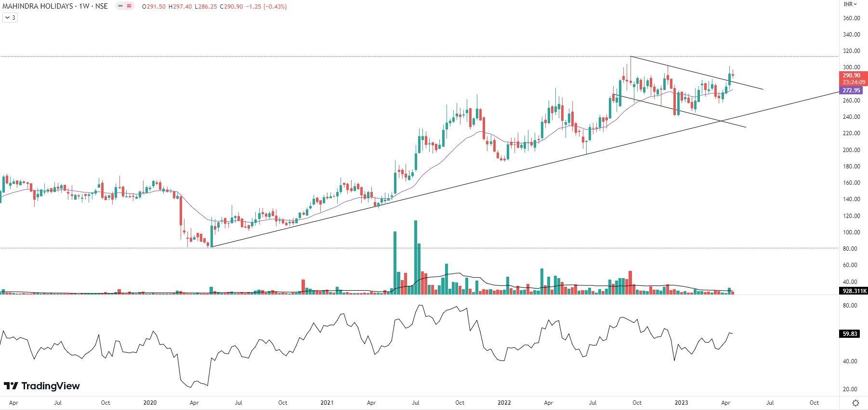Image resolution: width=868 pixels, height=410 pixels.
Task: Select the 2023 marker on the time axis
Action: 681,403
